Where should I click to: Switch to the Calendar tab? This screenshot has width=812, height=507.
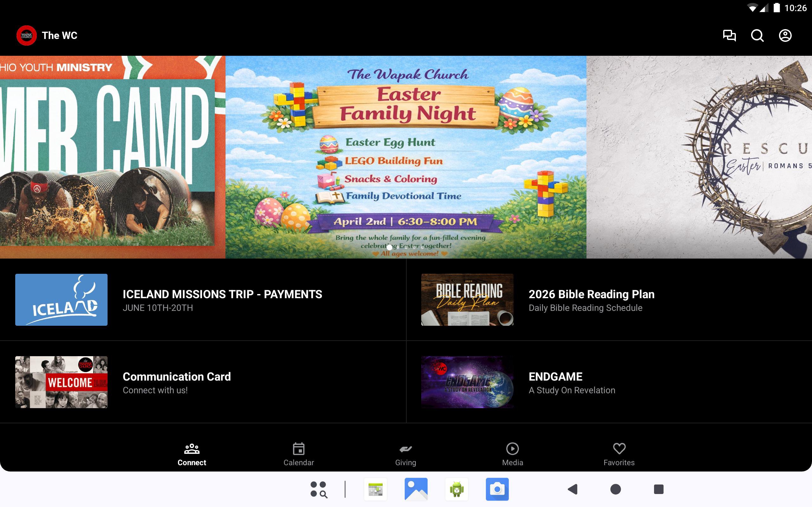(298, 454)
